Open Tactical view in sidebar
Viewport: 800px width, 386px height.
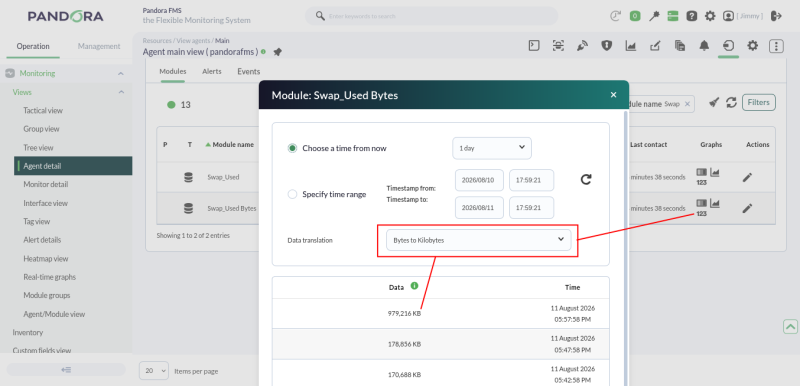[x=43, y=111]
